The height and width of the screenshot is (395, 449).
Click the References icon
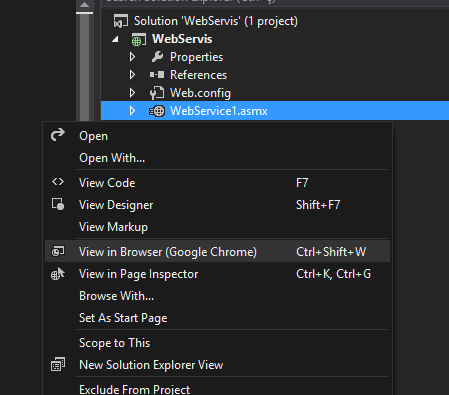(x=157, y=75)
